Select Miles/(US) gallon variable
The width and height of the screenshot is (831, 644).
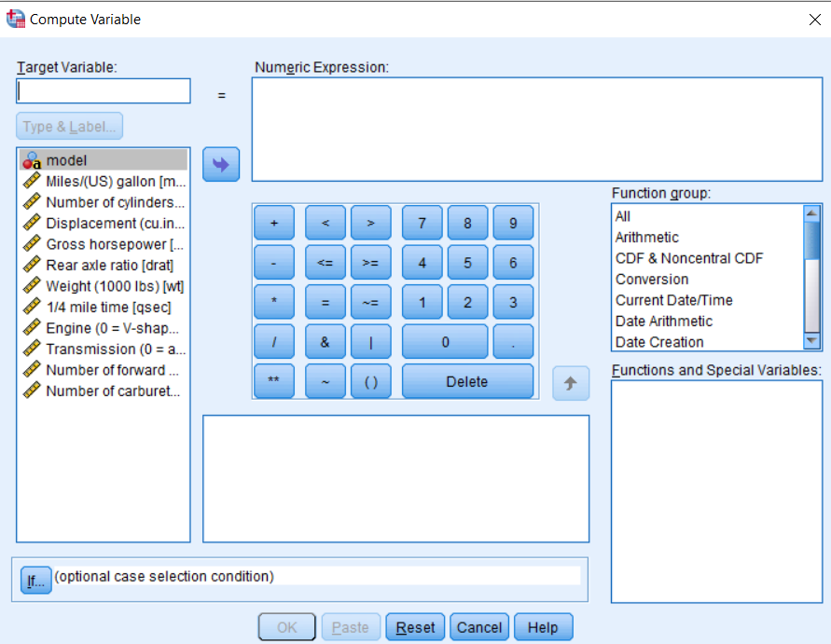click(104, 181)
